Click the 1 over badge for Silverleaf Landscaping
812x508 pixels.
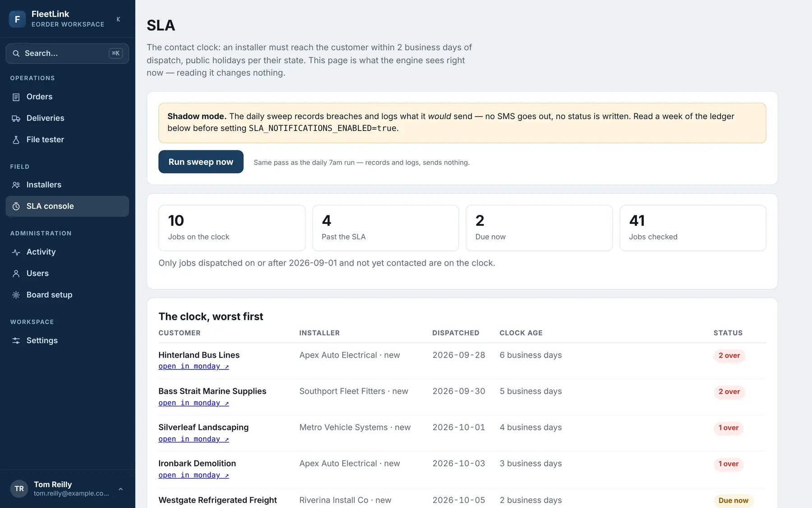[729, 428]
